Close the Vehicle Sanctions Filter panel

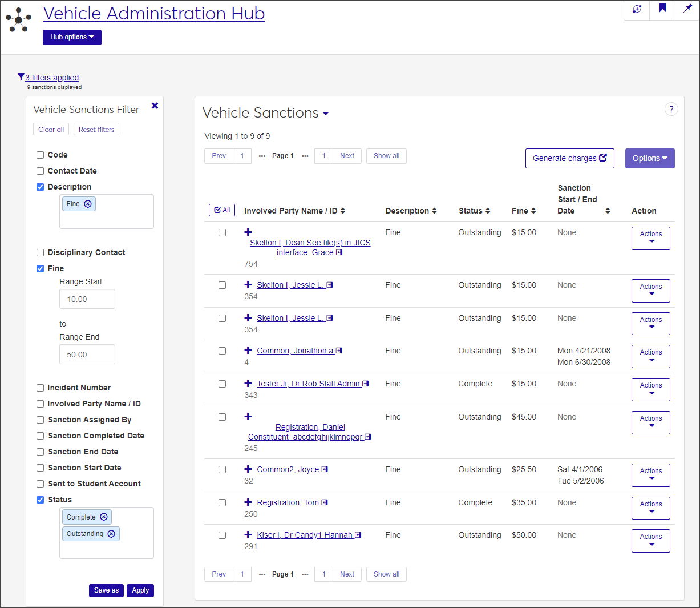pos(155,106)
